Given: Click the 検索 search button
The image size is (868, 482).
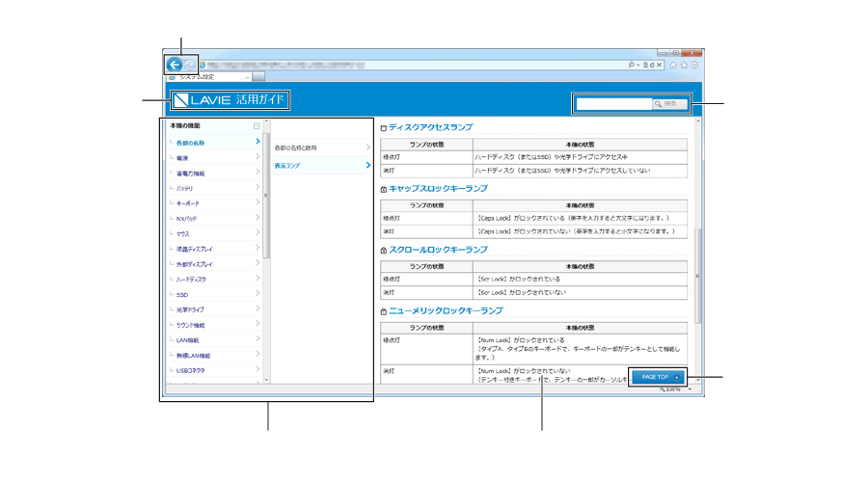Looking at the screenshot, I should (669, 103).
